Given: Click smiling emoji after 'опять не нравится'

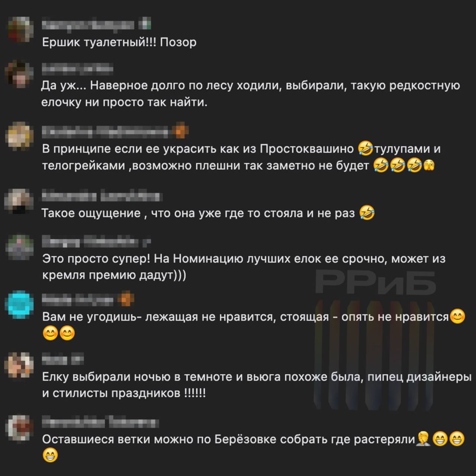Looking at the screenshot, I should 457,316.
